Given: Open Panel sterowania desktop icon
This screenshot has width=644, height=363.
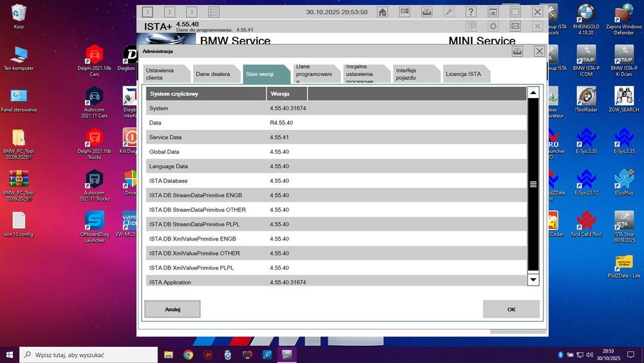Looking at the screenshot, I should coord(19,101).
